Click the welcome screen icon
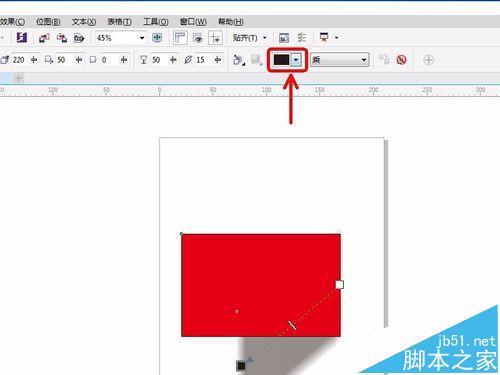 pyautogui.click(x=284, y=38)
